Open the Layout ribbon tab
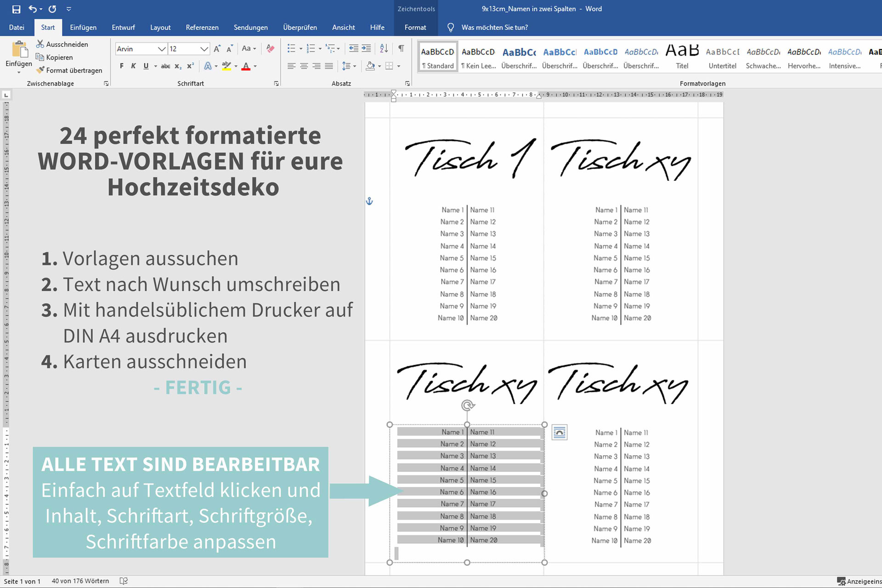This screenshot has width=882, height=588. (x=160, y=28)
